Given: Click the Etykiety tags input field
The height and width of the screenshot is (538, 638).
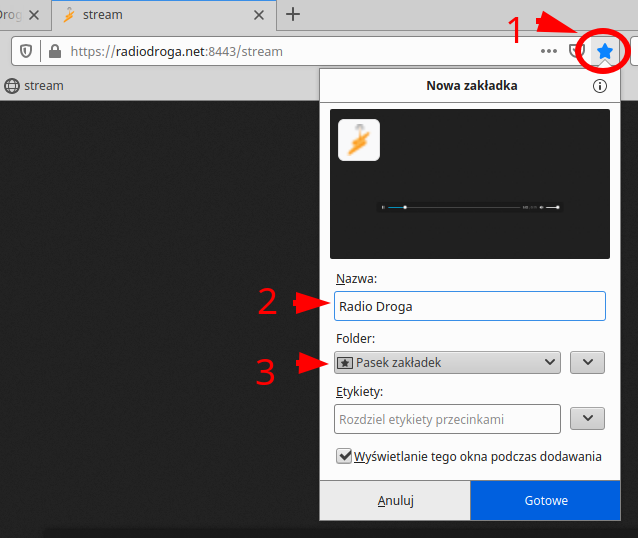Looking at the screenshot, I should pos(446,418).
